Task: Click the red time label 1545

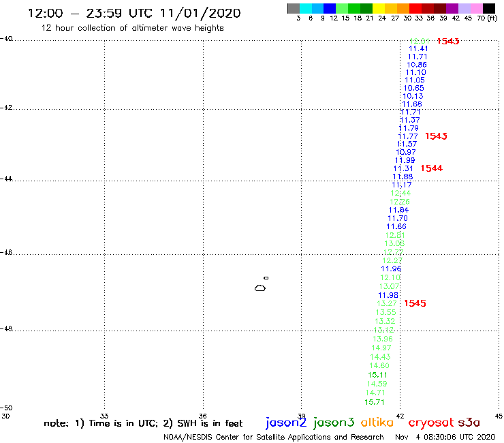Action: click(x=415, y=303)
